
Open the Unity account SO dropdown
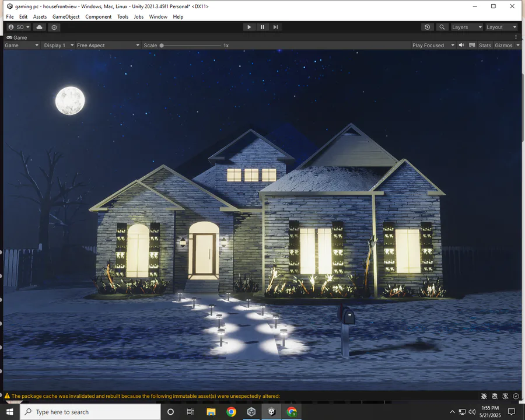pos(19,27)
